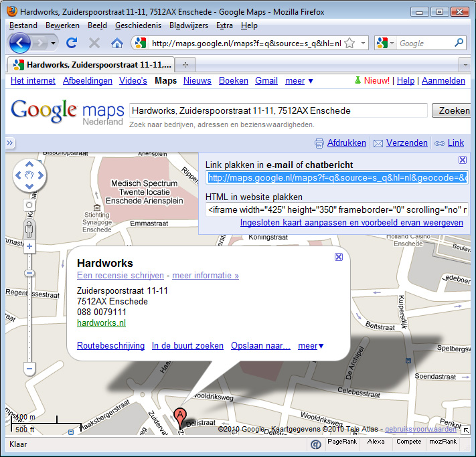Open the hardworks.nl website link

click(x=101, y=323)
